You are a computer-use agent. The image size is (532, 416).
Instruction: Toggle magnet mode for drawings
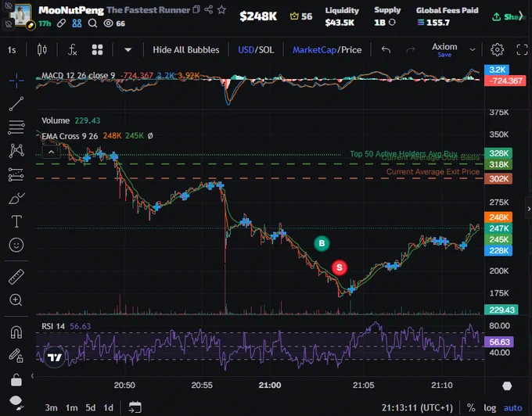click(x=16, y=332)
